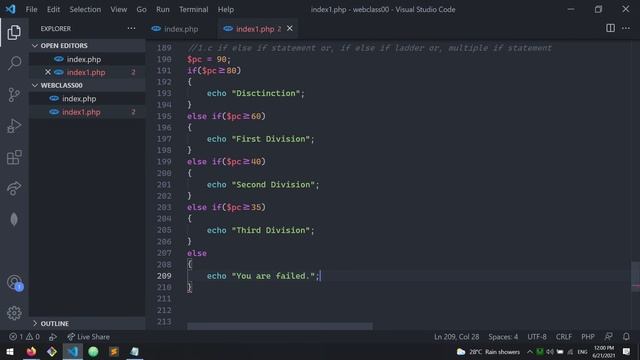The height and width of the screenshot is (360, 640).
Task: Change end of line sequence CRLF
Action: click(564, 337)
